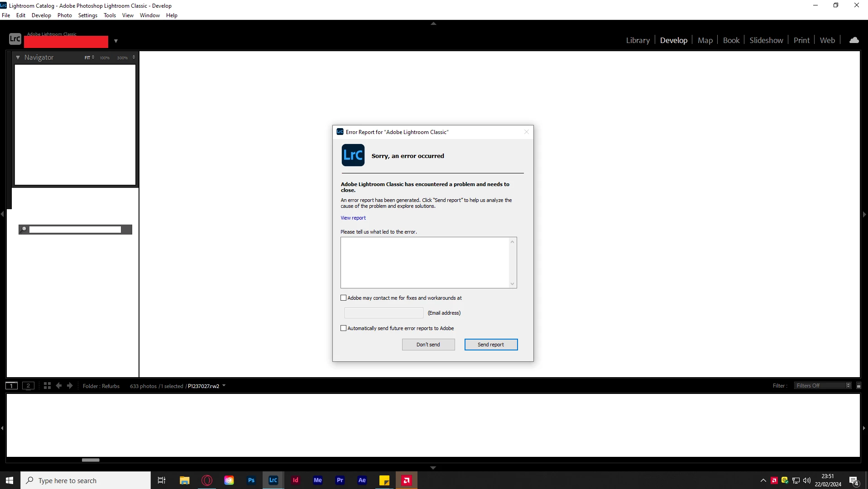Open the Settings menu
Screen dimensions: 868x489
click(88, 15)
